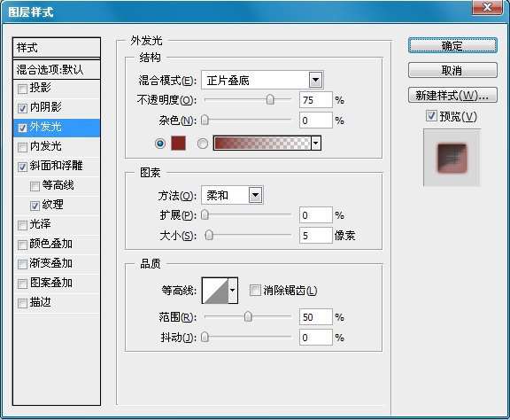The height and width of the screenshot is (420, 510).
Task: Confirm with the 确定 button
Action: (x=452, y=45)
